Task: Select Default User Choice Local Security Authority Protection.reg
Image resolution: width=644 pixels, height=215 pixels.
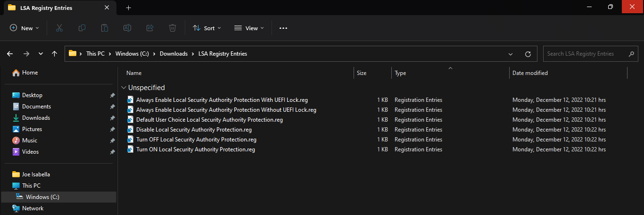Action: pos(209,120)
